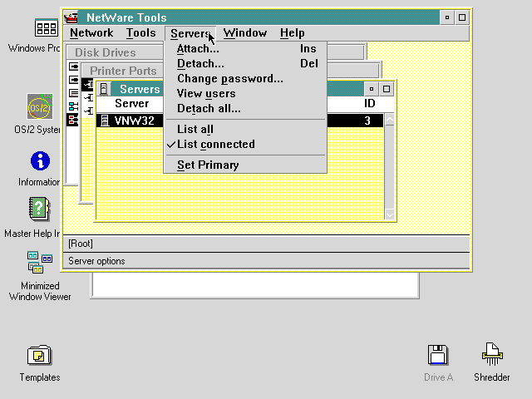
Task: Select the Shredder icon
Action: [492, 354]
